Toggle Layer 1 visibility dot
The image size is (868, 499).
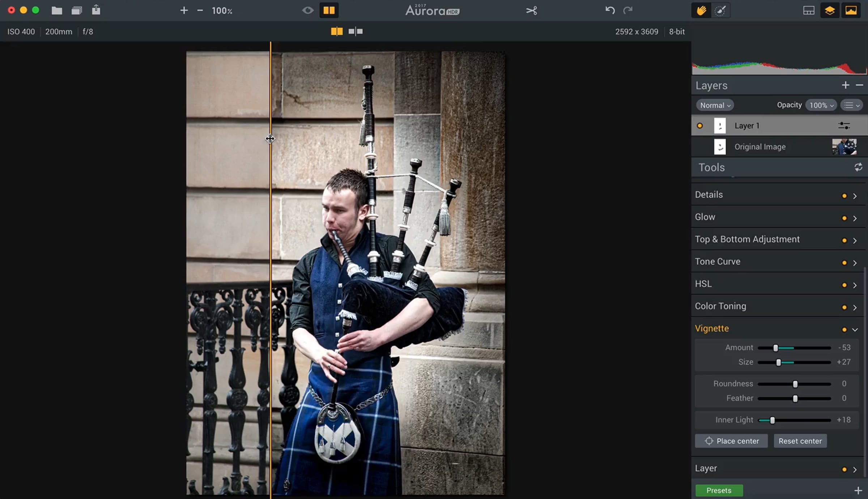(700, 126)
